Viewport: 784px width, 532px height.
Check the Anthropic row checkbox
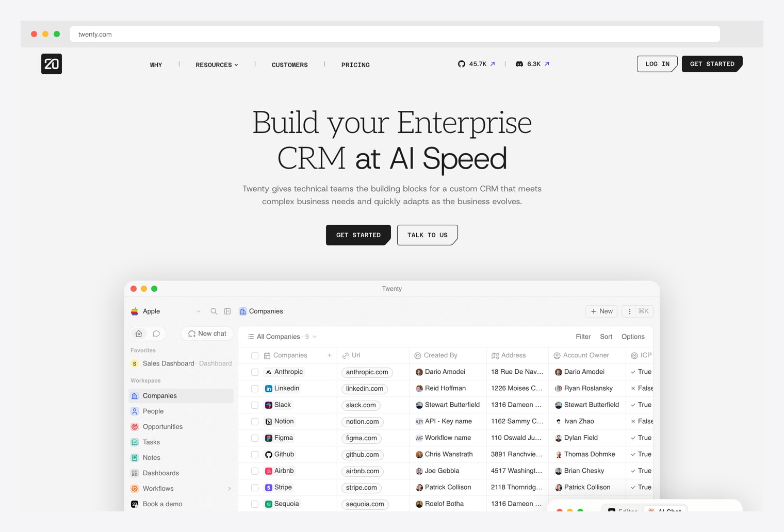click(255, 372)
